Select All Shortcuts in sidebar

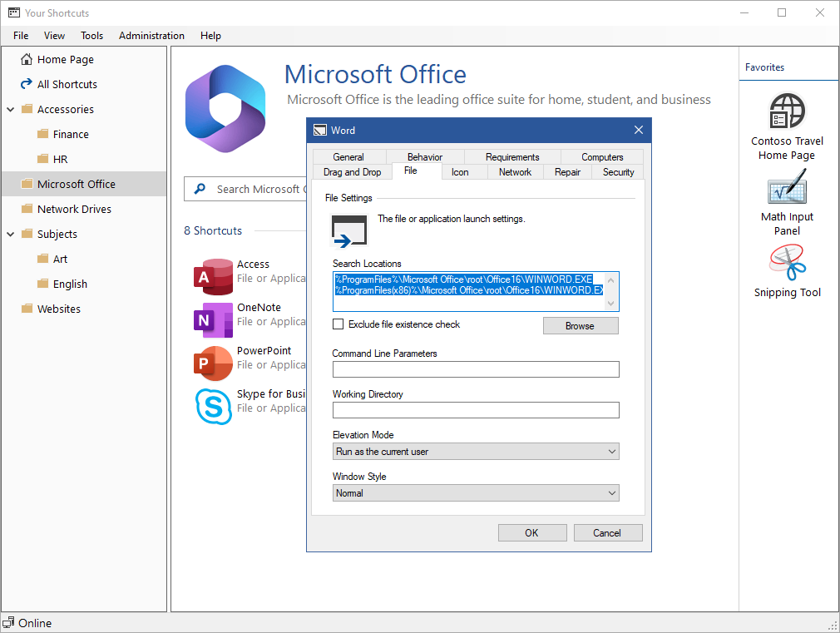coord(84,84)
